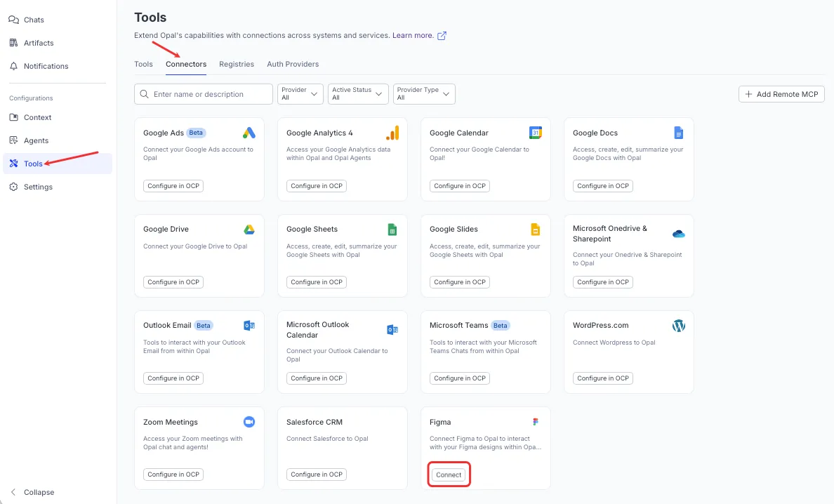This screenshot has height=504, width=834.
Task: Configure Microsoft Outlook Calendar in OCP
Action: coord(317,378)
